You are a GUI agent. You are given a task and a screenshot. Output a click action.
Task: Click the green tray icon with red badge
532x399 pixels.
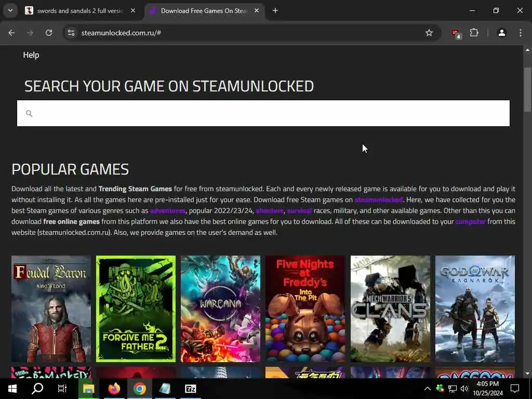click(x=440, y=389)
